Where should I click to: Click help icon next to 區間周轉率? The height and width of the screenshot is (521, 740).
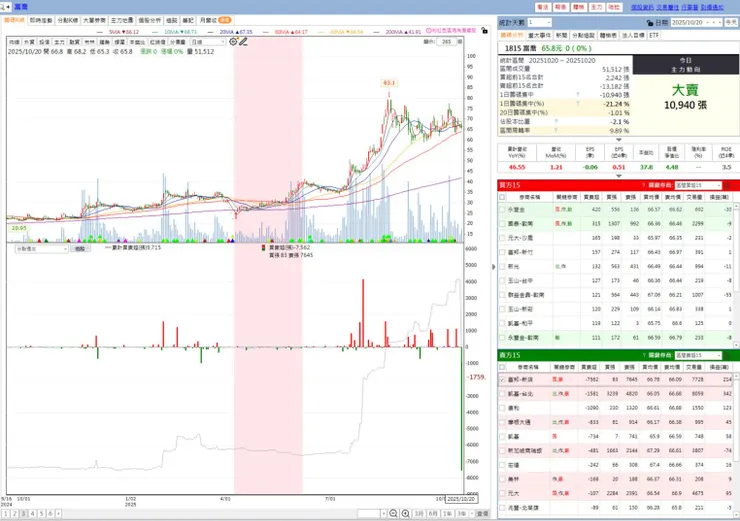pos(556,130)
